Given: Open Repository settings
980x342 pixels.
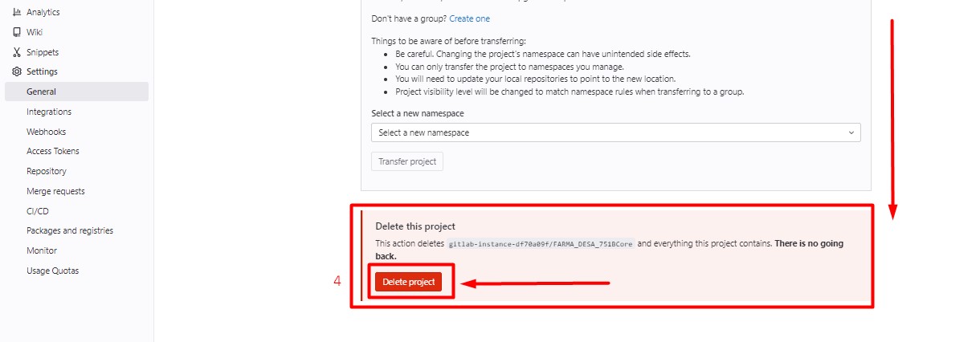Looking at the screenshot, I should 47,171.
